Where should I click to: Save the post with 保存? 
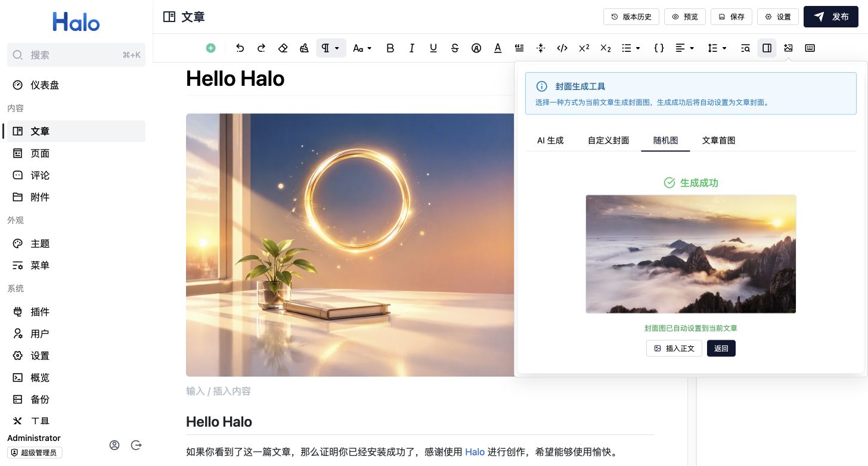(731, 17)
